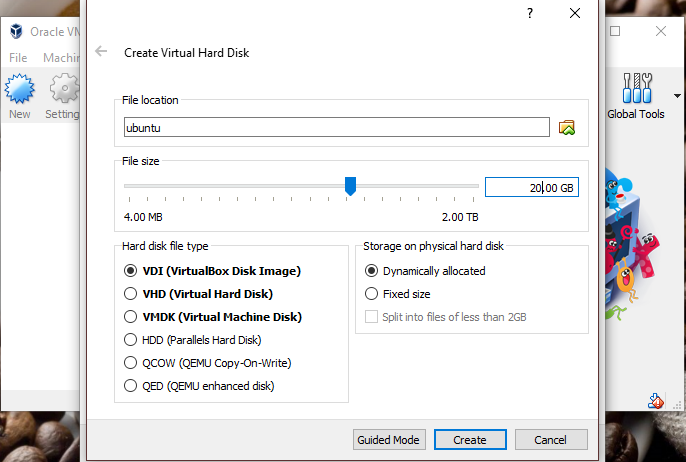The image size is (686, 462).
Task: Expand the arrow next to Global Tools
Action: 677,96
